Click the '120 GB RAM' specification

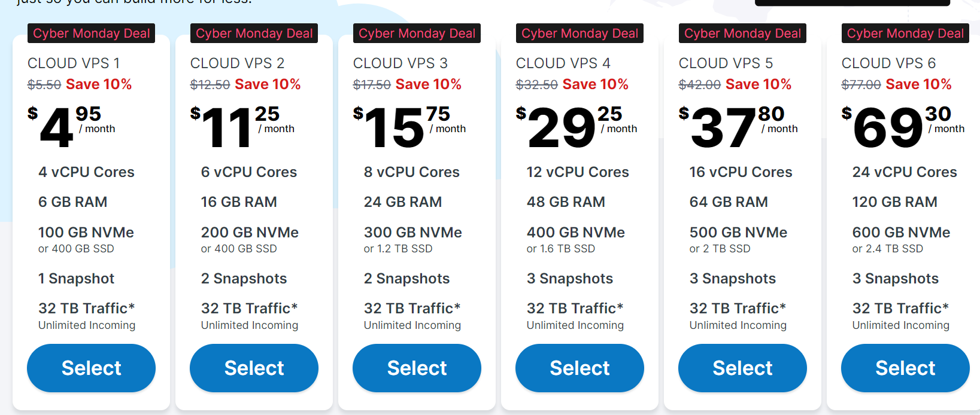click(894, 202)
